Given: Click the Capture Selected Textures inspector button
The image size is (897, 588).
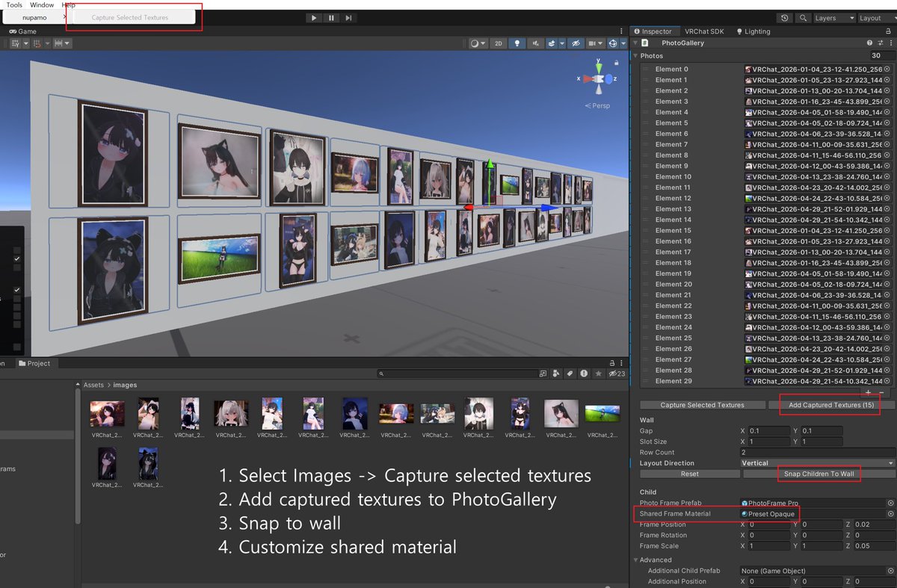Looking at the screenshot, I should (702, 405).
